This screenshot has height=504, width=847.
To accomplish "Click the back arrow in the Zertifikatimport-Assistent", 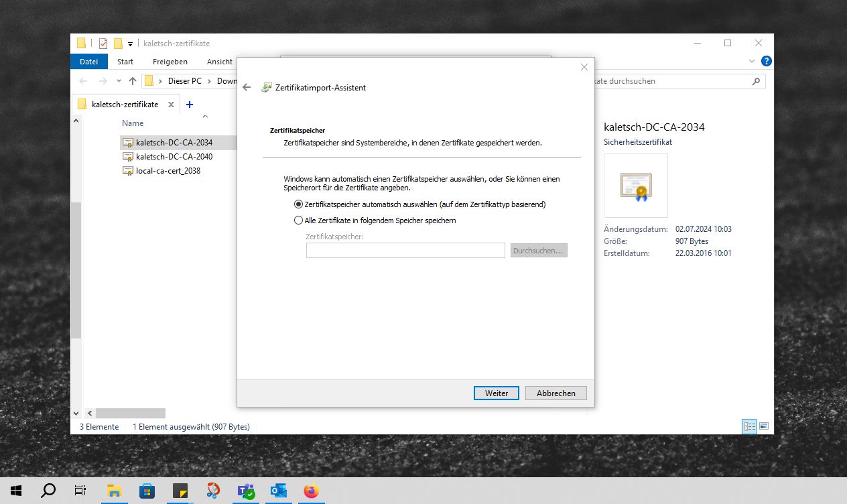I will pyautogui.click(x=247, y=88).
